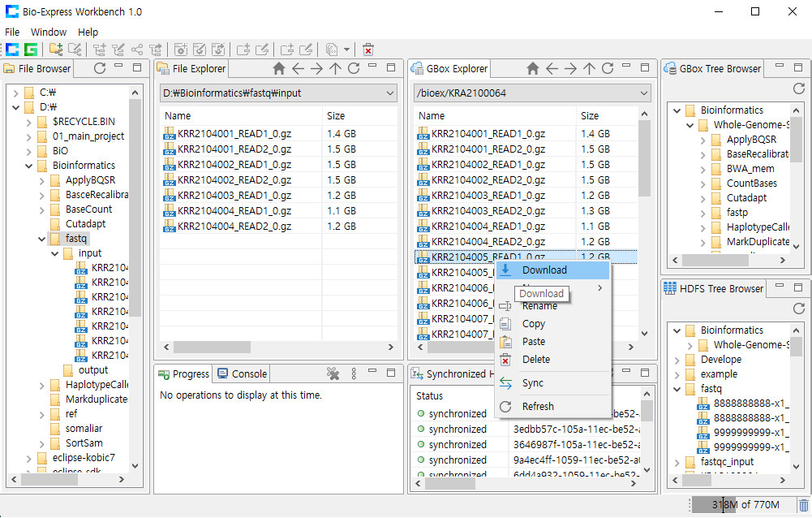Click the new workspace folder toolbar icon
The height and width of the screenshot is (518, 812).
pos(56,50)
